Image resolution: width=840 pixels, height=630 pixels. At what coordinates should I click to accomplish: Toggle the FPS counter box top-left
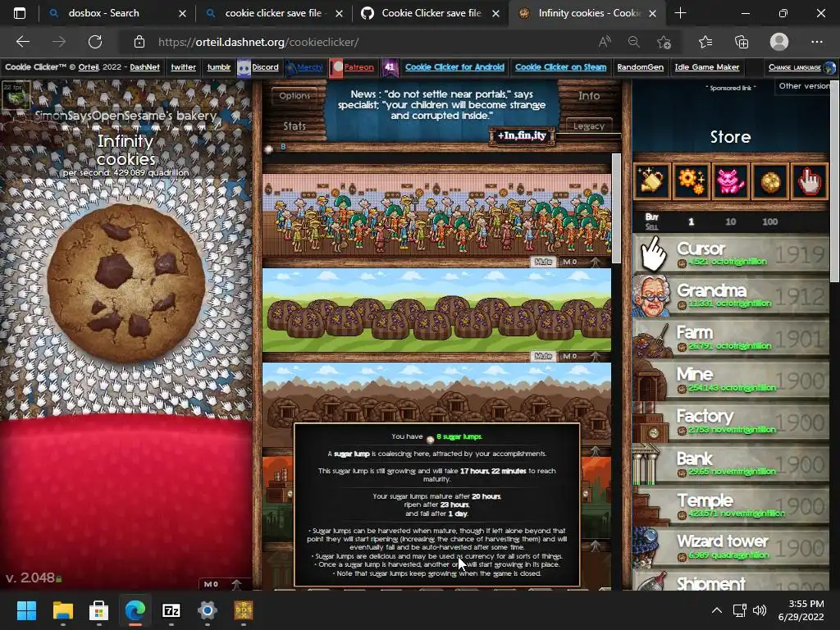pyautogui.click(x=15, y=94)
